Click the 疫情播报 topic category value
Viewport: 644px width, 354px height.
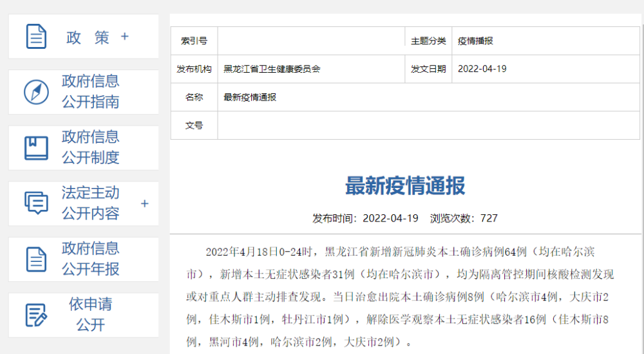click(x=475, y=41)
